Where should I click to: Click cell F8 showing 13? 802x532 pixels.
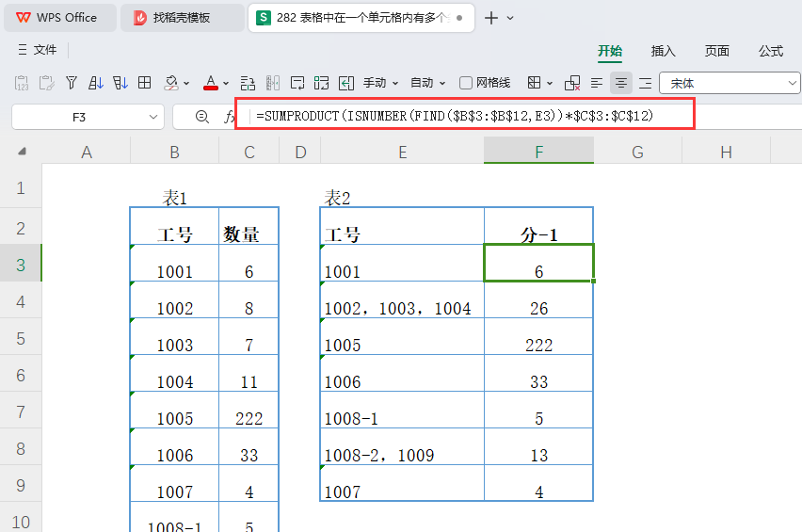pyautogui.click(x=539, y=446)
